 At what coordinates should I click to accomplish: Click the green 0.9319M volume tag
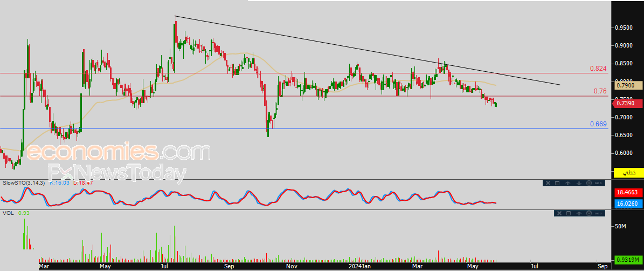628,260
